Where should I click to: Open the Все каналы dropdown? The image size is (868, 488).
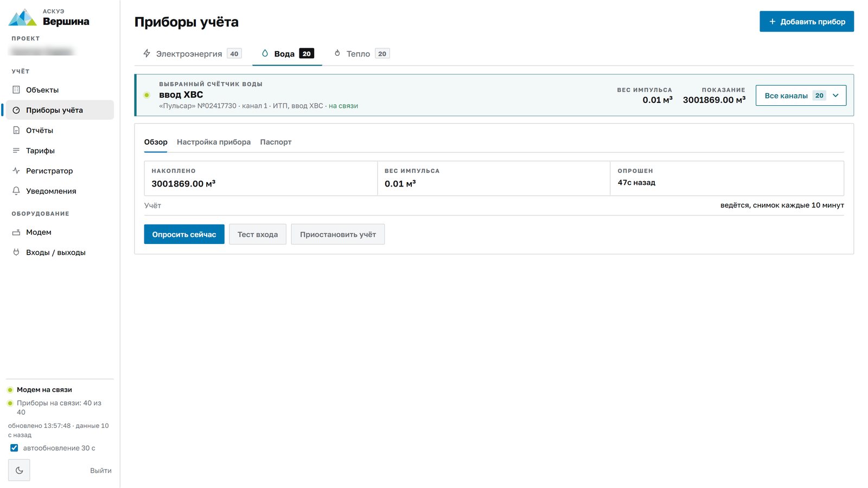pos(801,95)
